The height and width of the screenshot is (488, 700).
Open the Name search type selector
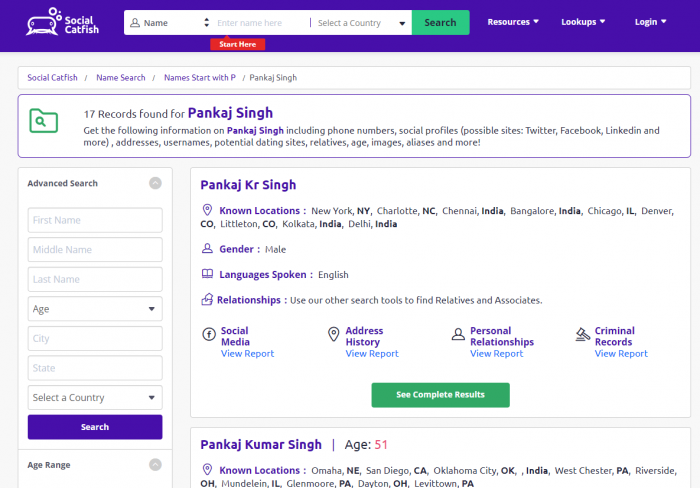click(170, 23)
